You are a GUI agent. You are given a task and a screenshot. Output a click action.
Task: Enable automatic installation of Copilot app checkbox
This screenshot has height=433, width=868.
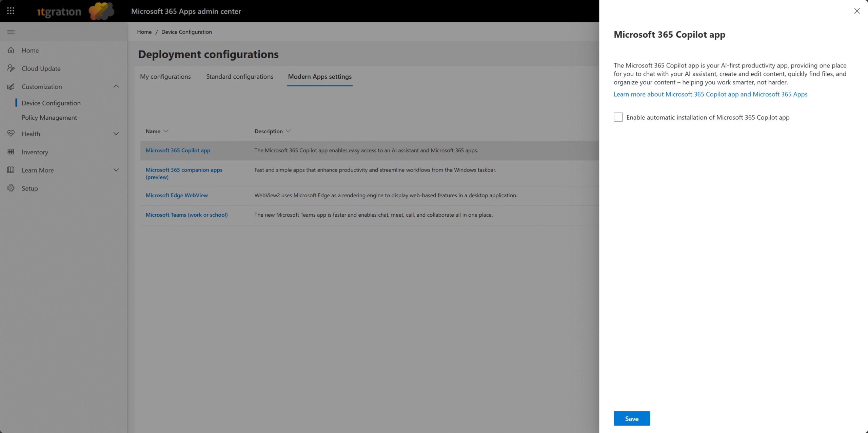point(618,117)
